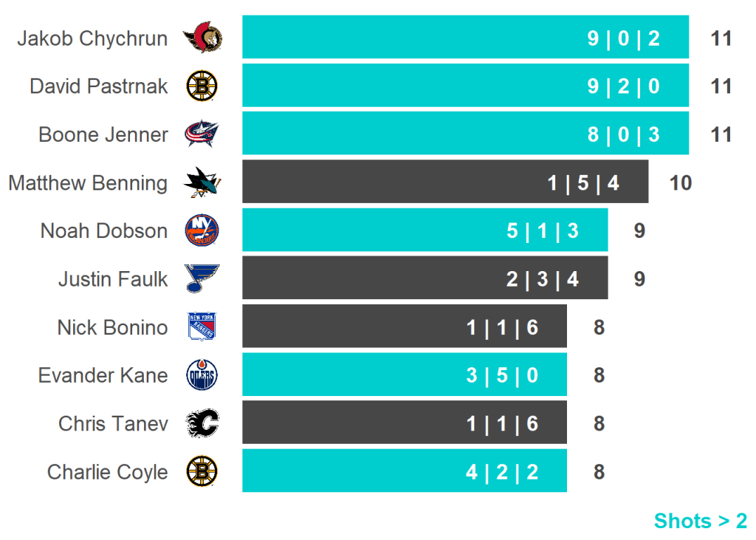Click total value 10 beside Benning's bar
756x540 pixels.
tap(680, 182)
